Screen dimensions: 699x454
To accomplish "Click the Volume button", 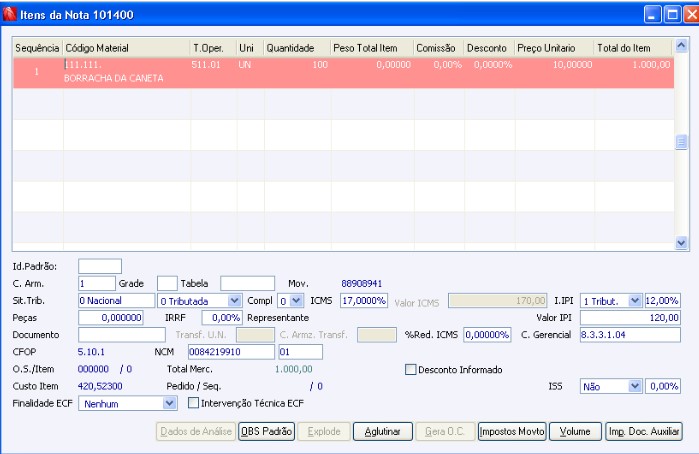I will [575, 431].
